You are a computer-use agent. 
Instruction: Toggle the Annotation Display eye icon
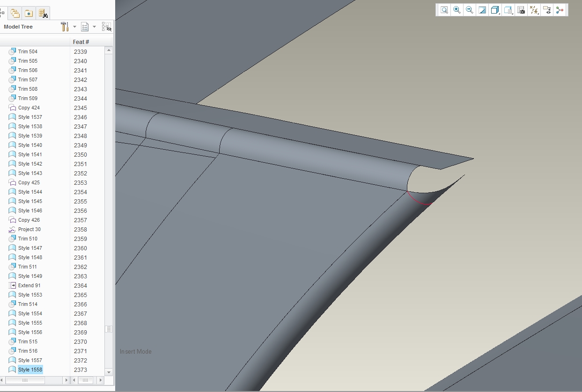(546, 10)
